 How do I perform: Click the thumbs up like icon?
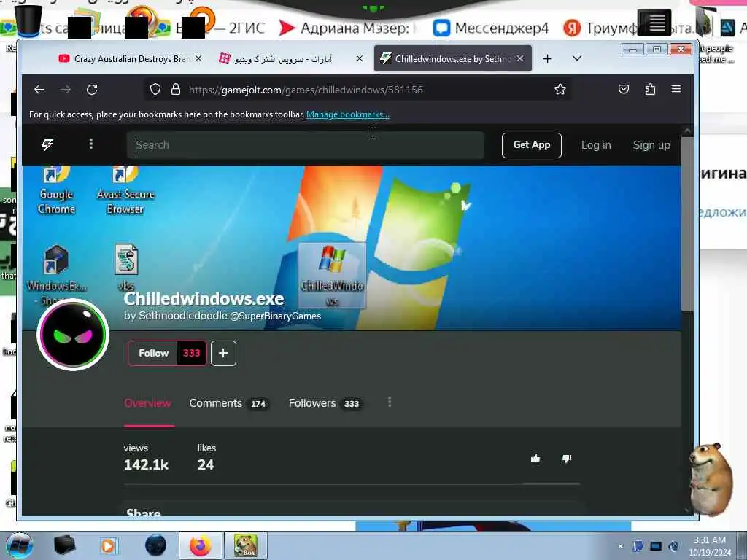point(535,459)
